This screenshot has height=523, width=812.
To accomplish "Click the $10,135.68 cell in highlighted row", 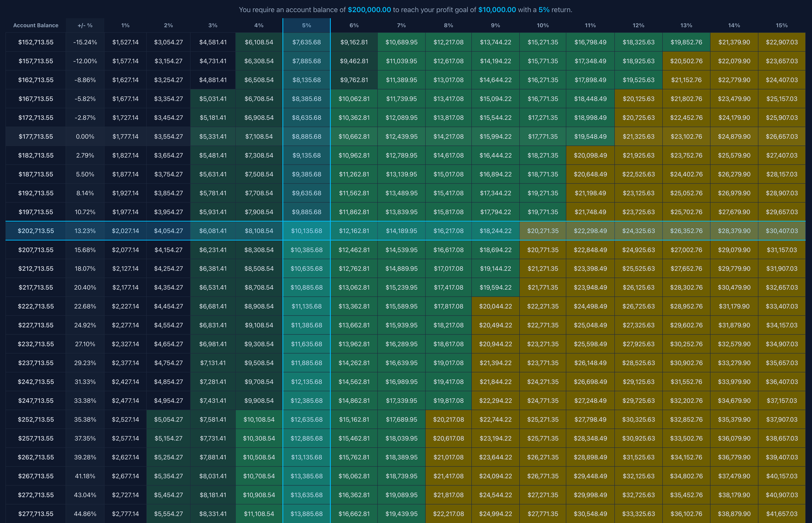I will (x=307, y=231).
